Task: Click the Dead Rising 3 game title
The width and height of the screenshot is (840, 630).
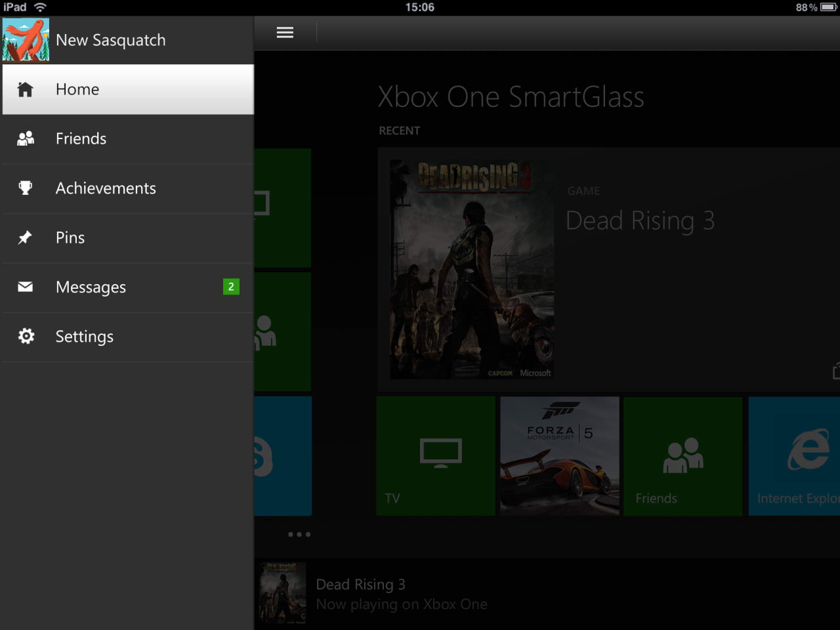Action: pos(640,221)
